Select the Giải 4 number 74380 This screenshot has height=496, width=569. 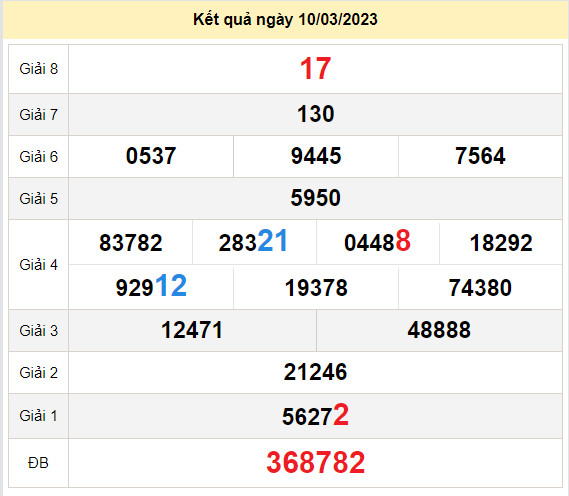pyautogui.click(x=480, y=288)
